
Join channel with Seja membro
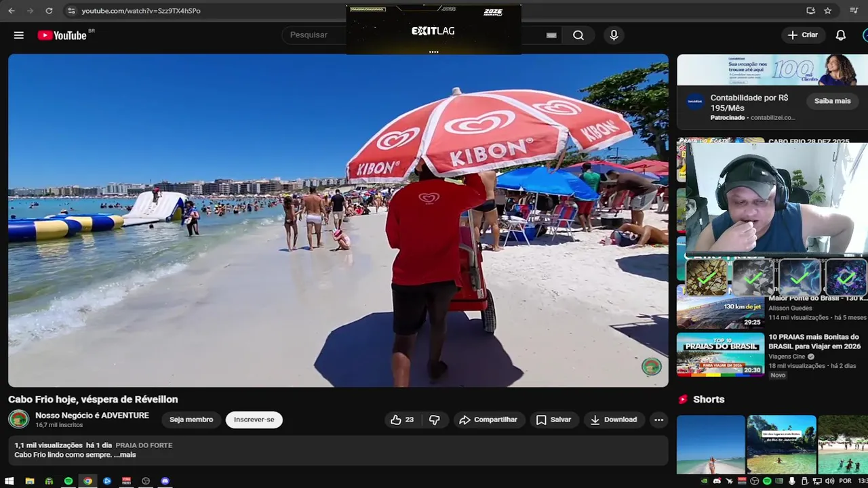pos(191,420)
